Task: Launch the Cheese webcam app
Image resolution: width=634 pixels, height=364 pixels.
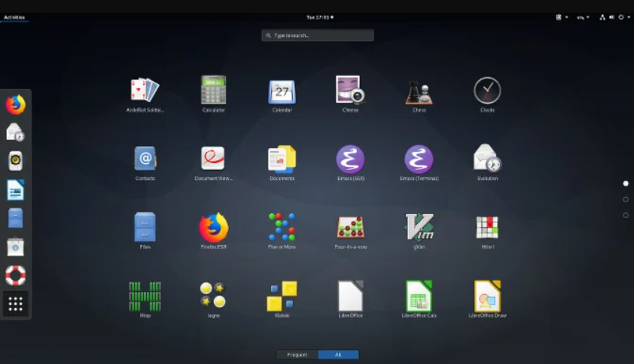Action: (x=350, y=95)
